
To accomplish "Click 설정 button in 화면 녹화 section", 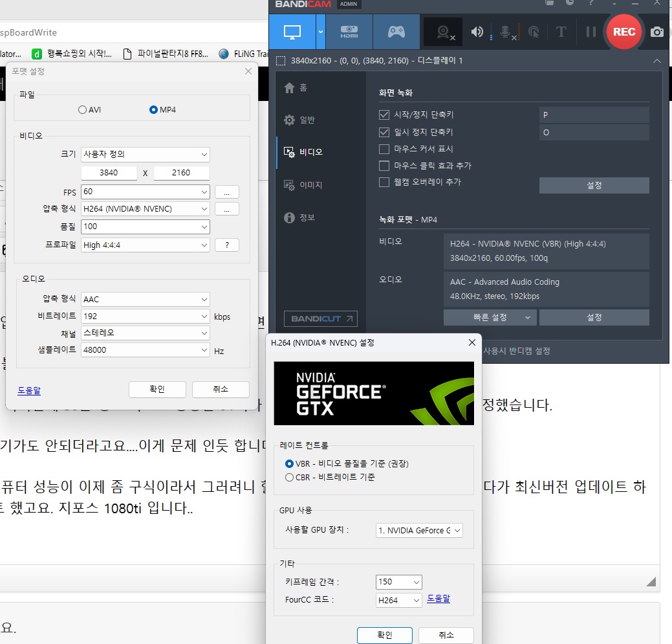I will point(594,185).
